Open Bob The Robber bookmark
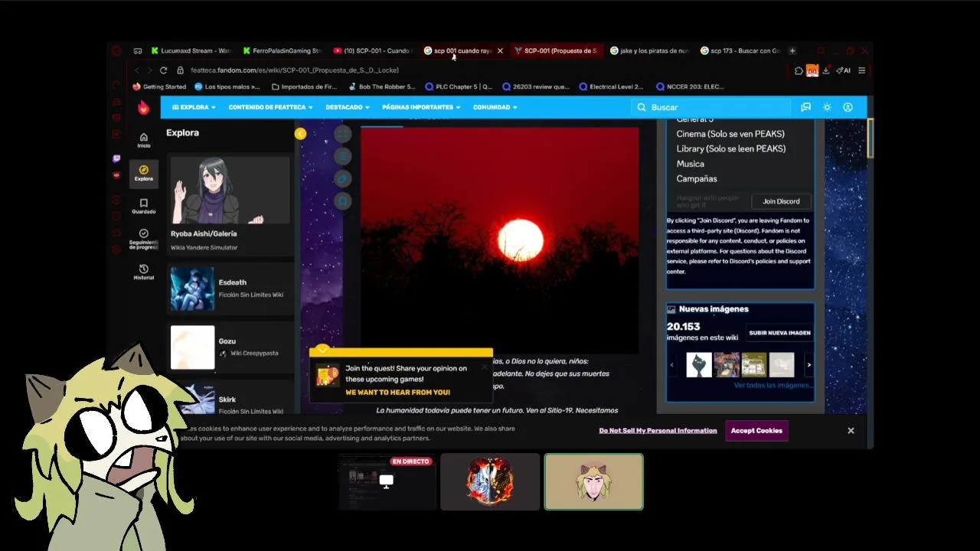Screen dimensions: 980x551 (381, 86)
